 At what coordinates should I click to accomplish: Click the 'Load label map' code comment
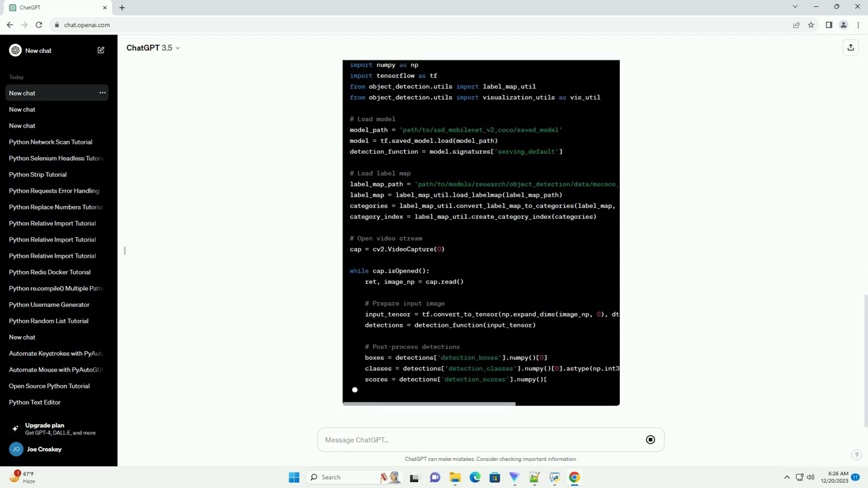click(380, 173)
